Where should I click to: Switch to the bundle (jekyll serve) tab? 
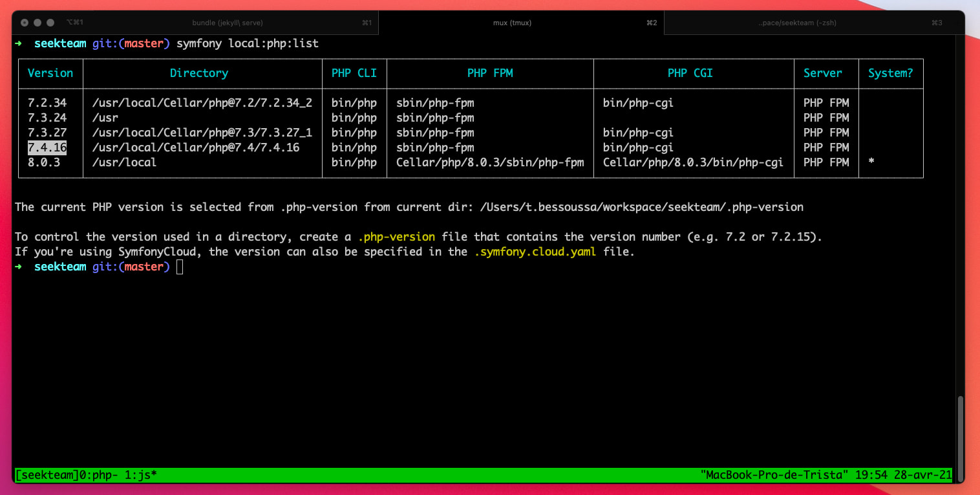(x=228, y=23)
